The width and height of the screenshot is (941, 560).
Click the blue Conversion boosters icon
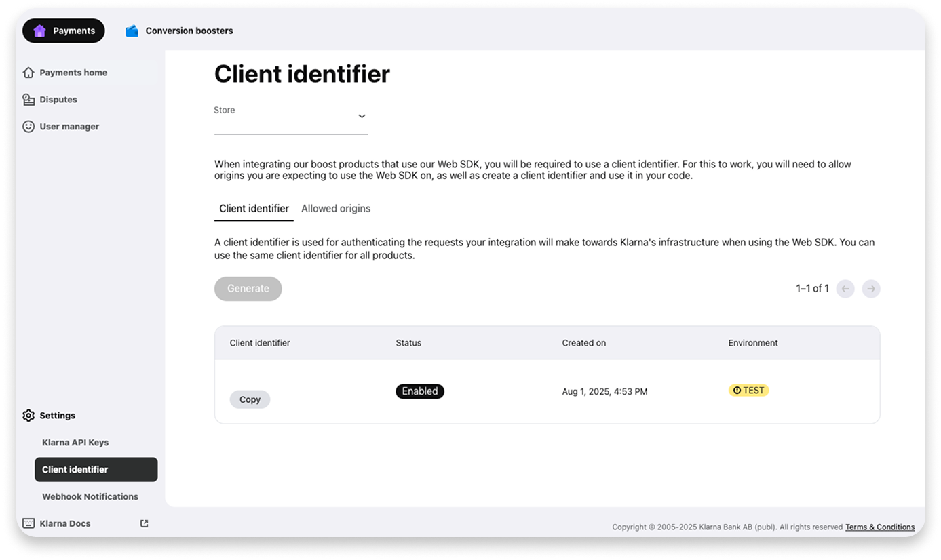132,31
